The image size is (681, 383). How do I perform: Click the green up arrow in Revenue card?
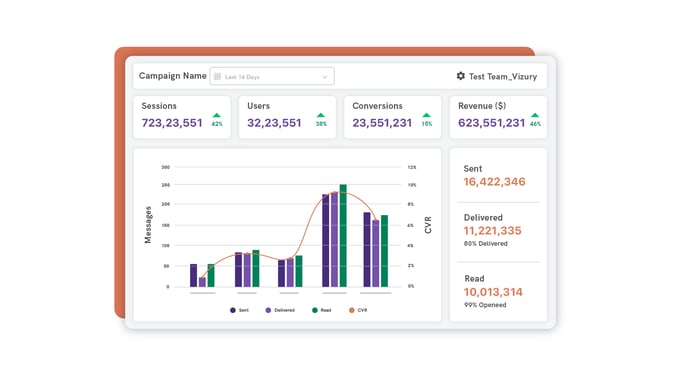point(535,115)
